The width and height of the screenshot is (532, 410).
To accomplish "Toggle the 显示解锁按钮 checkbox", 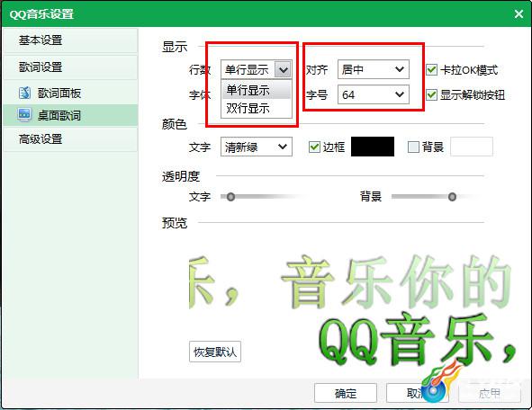I will (431, 94).
